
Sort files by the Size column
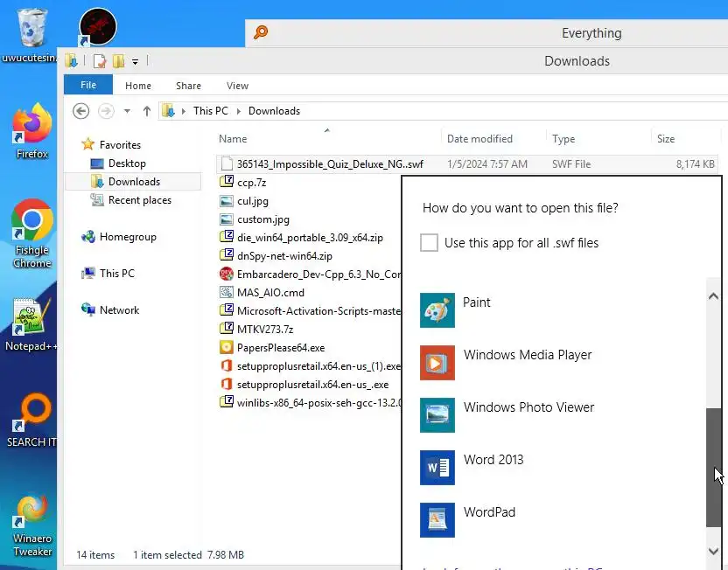point(684,139)
